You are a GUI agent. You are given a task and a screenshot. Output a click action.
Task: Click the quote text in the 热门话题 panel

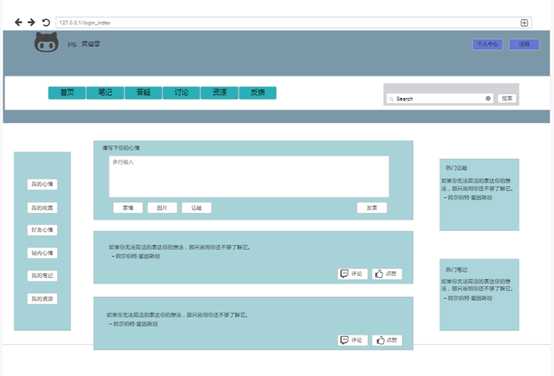(477, 189)
